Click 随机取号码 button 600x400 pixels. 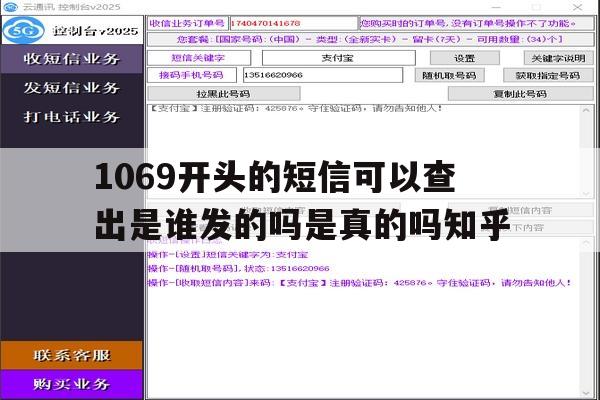[x=450, y=75]
